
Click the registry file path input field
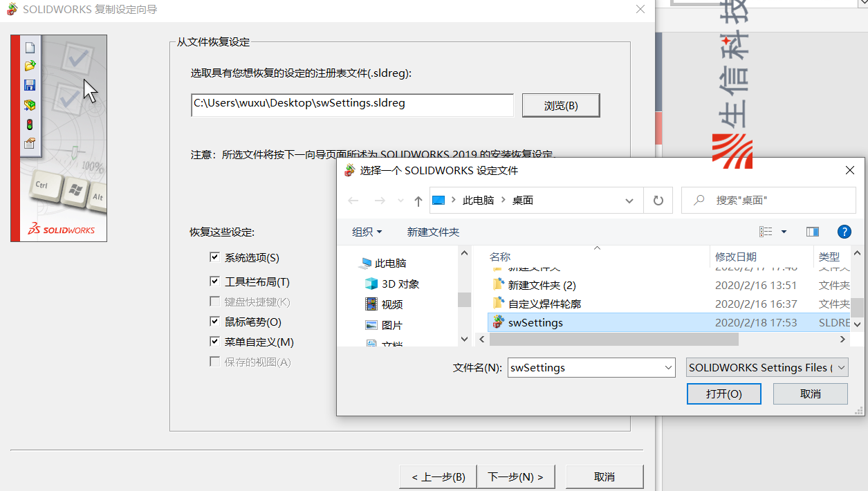point(352,104)
